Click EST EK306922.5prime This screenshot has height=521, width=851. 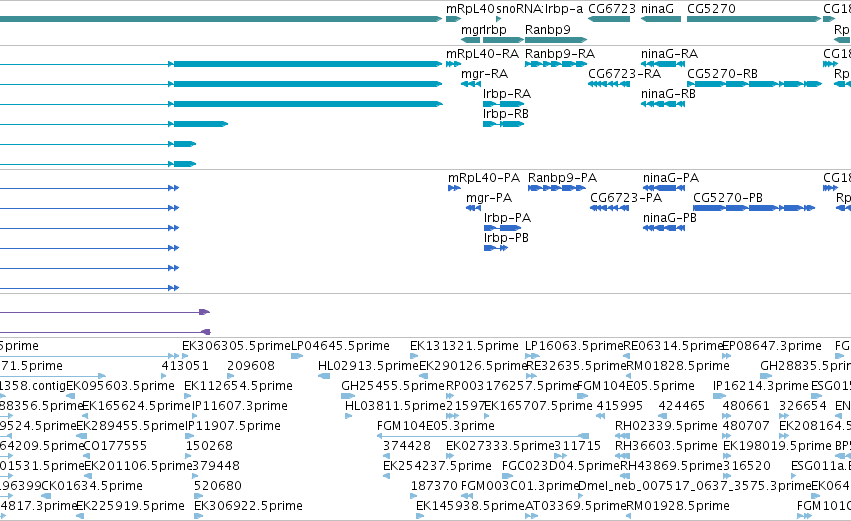(248, 506)
